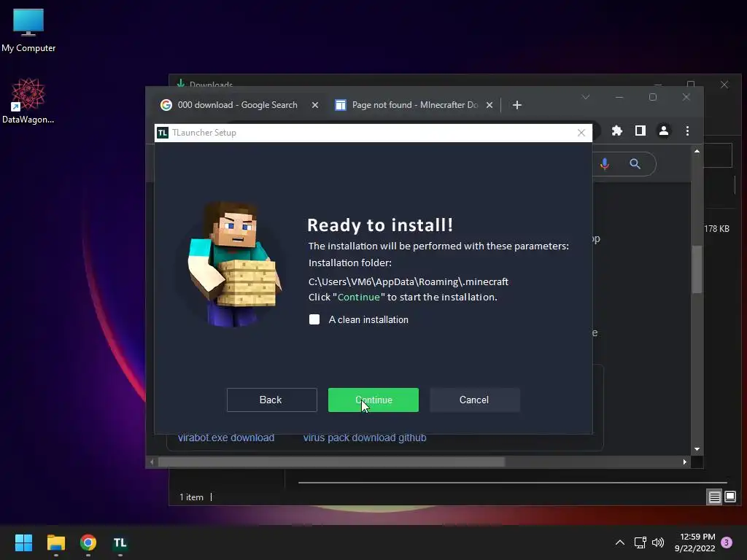Open network status tray icon
The height and width of the screenshot is (560, 747).
pos(640,542)
